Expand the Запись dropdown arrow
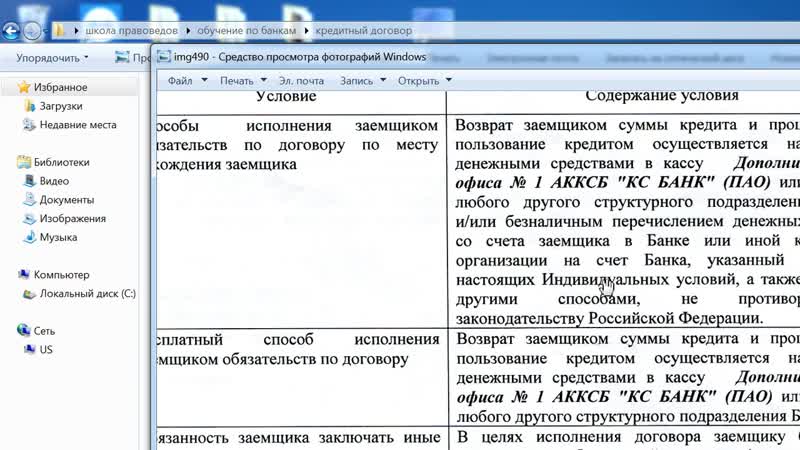The image size is (800, 450). click(x=383, y=80)
